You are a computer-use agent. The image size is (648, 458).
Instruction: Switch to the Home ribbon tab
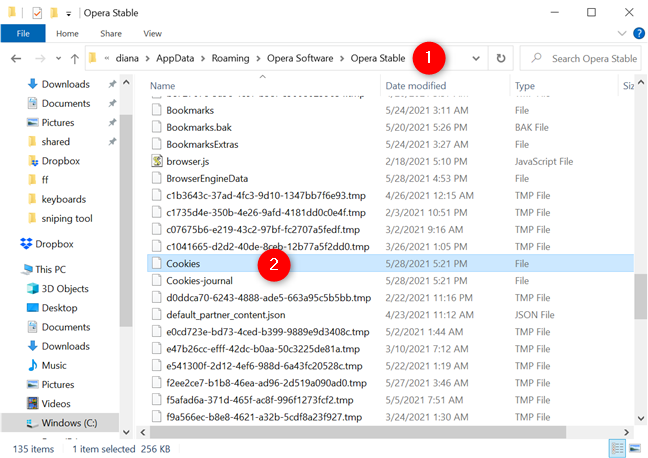[x=67, y=33]
